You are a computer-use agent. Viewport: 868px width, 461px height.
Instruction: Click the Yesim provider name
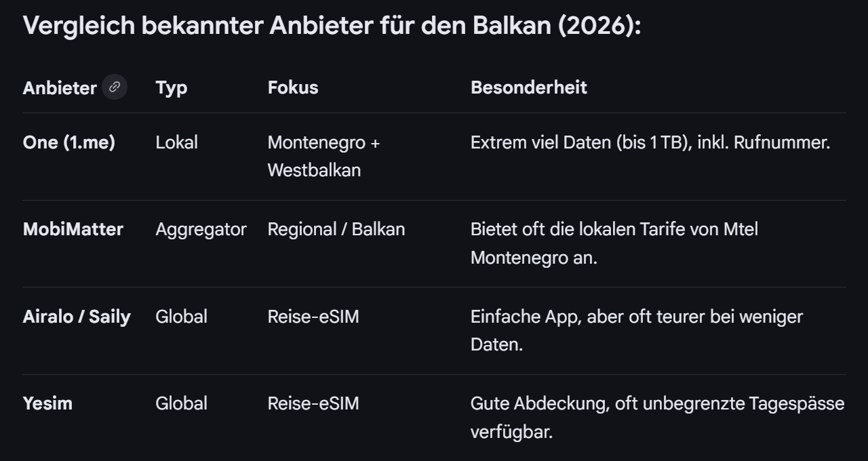[47, 403]
